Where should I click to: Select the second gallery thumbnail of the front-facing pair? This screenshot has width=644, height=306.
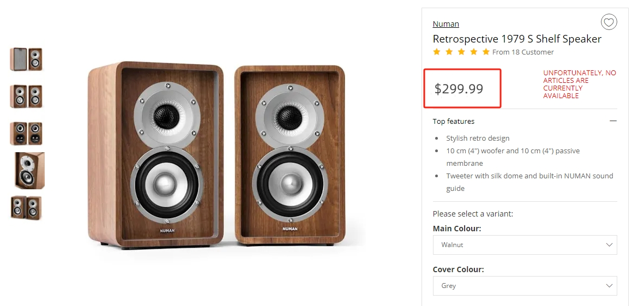pos(26,97)
